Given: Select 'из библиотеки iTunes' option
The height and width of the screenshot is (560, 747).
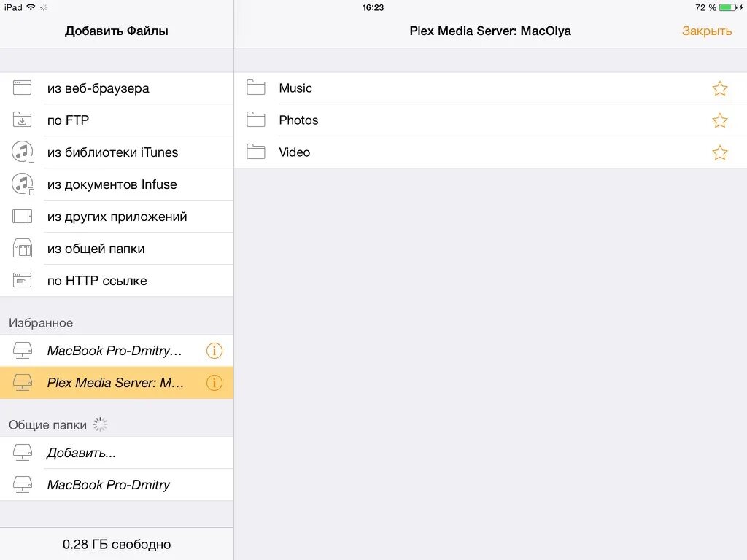Looking at the screenshot, I should click(x=117, y=152).
